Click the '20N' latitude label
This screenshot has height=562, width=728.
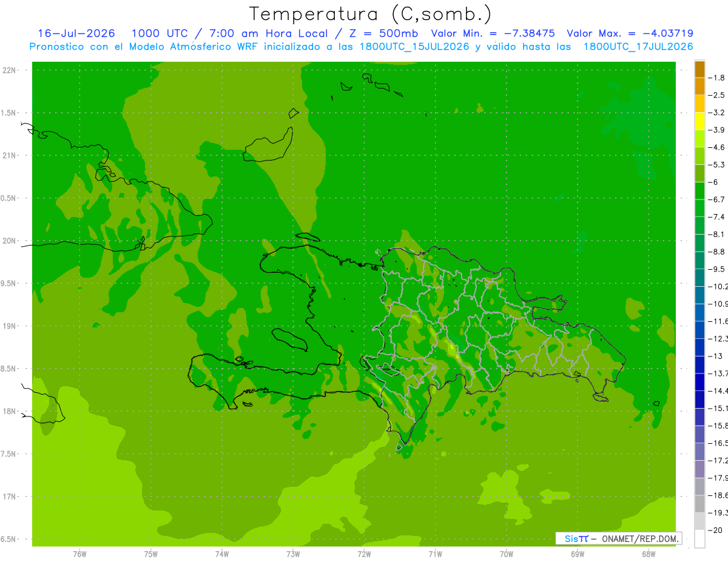coord(9,241)
